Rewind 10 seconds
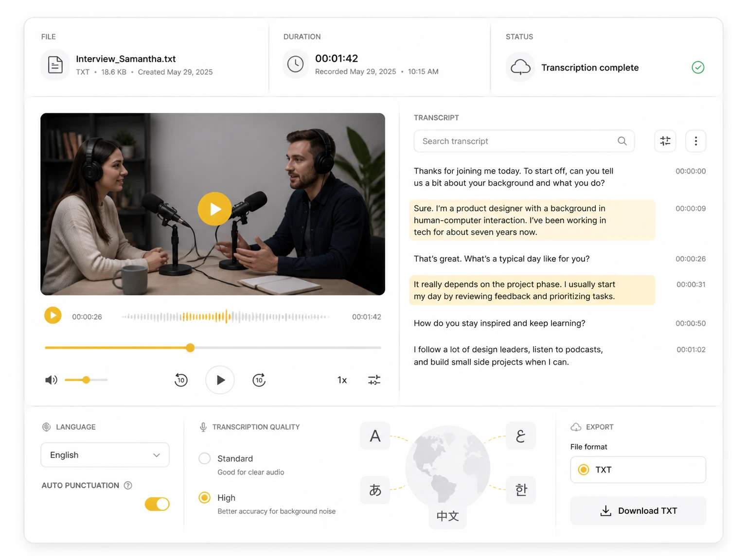 (x=181, y=380)
